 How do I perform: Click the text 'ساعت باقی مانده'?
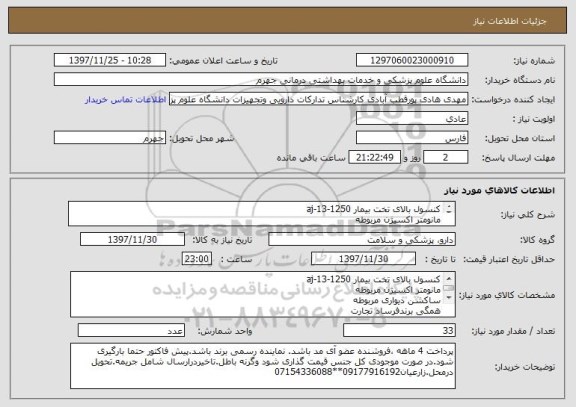[311, 158]
